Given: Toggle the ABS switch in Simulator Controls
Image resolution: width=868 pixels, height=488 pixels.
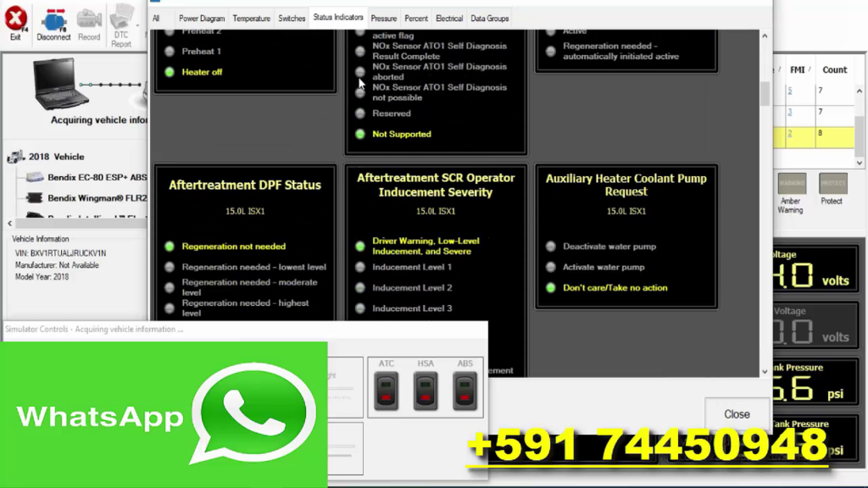Looking at the screenshot, I should [x=465, y=391].
